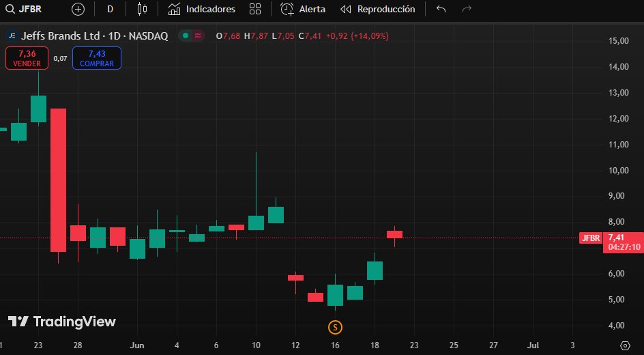Click the large red candle after May 23
Image resolution: width=644 pixels, height=355 pixels.
pyautogui.click(x=58, y=180)
